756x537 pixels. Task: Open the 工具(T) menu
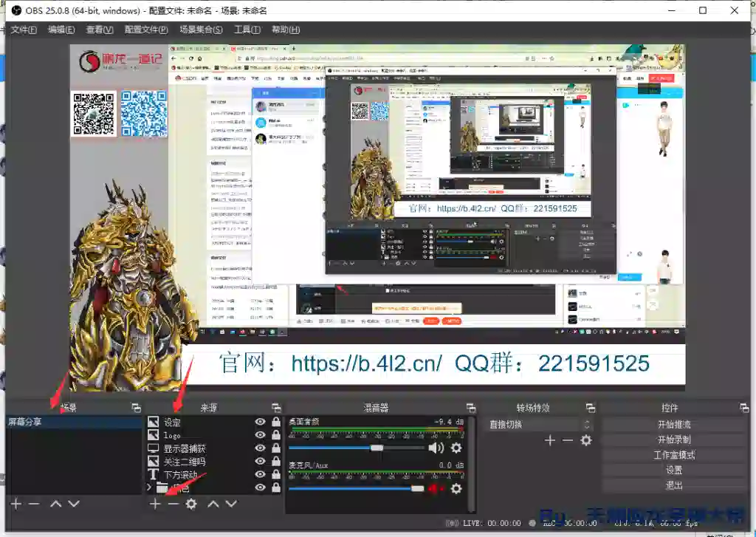pos(247,30)
